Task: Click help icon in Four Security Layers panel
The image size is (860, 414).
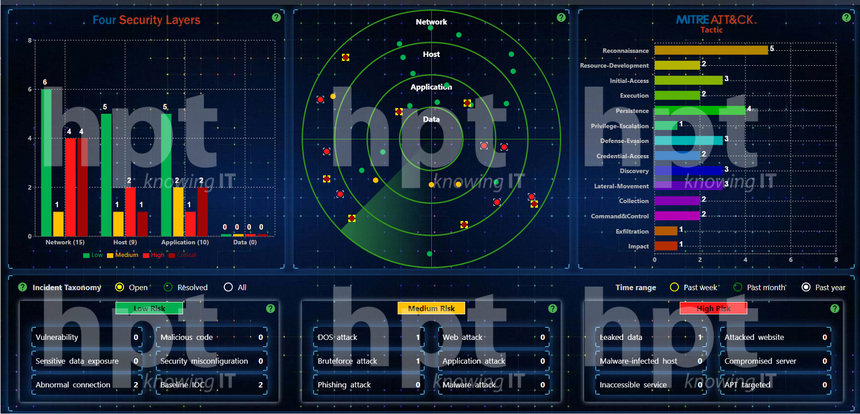Action: 273,17
